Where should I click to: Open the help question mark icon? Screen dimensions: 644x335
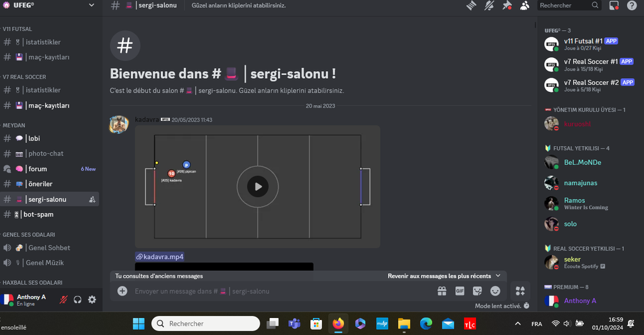coord(631,6)
